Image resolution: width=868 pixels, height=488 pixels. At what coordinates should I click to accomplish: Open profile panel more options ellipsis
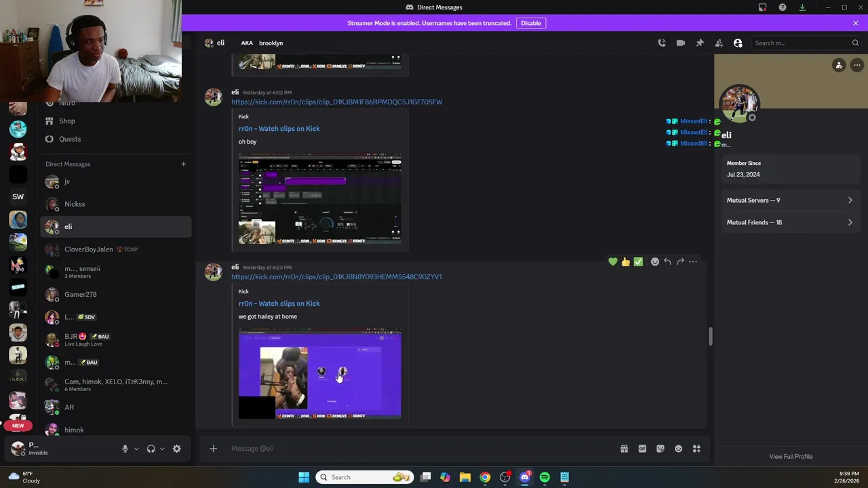(x=857, y=65)
